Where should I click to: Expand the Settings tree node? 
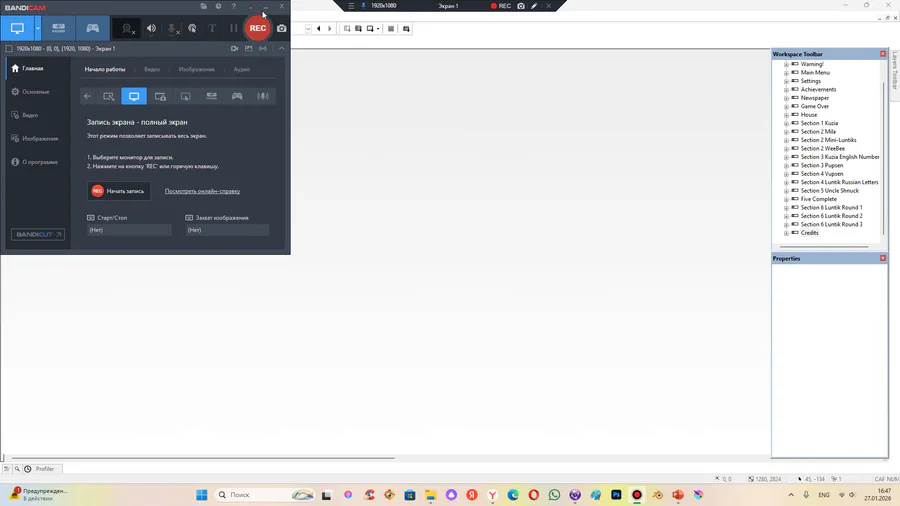(786, 81)
